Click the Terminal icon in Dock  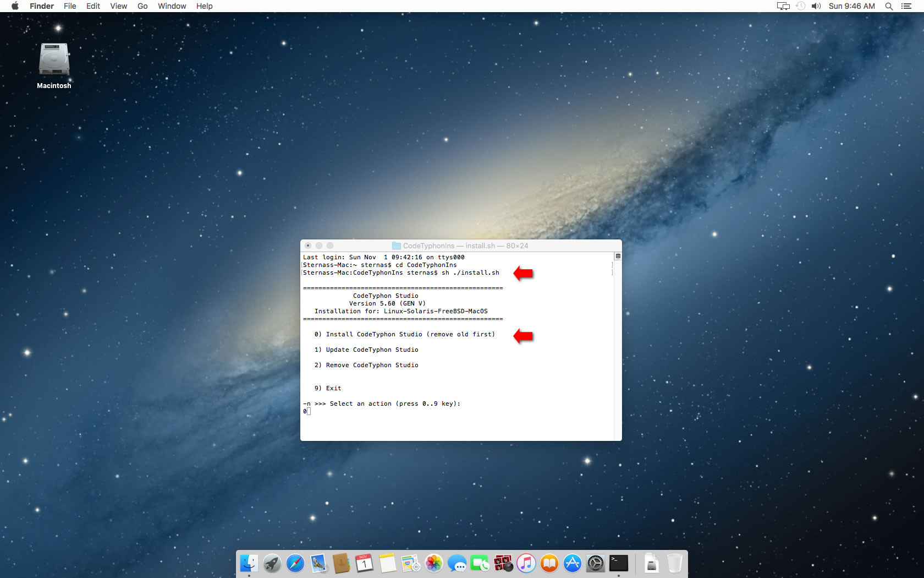coord(618,563)
